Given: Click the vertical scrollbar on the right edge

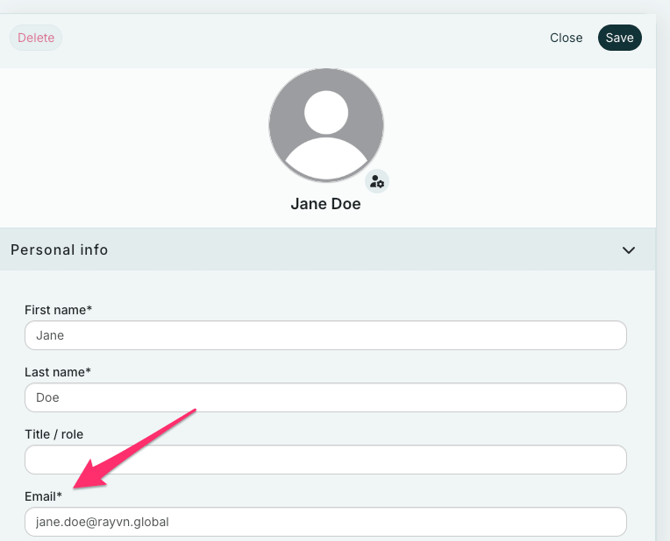Looking at the screenshot, I should pos(663,270).
